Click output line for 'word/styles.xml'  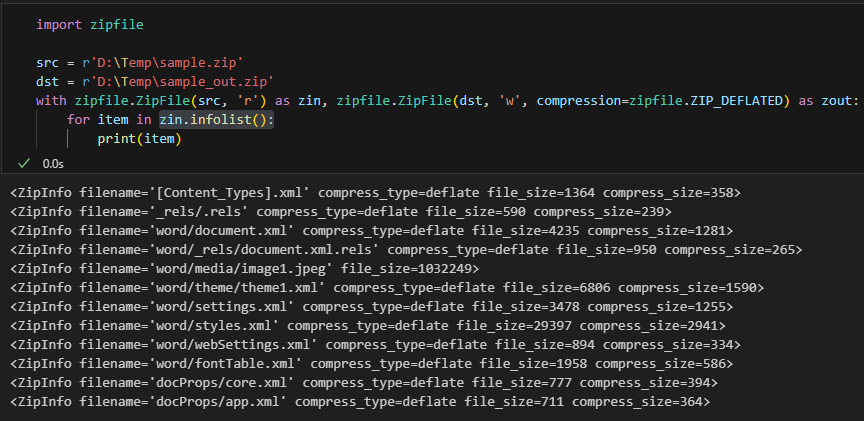click(368, 326)
